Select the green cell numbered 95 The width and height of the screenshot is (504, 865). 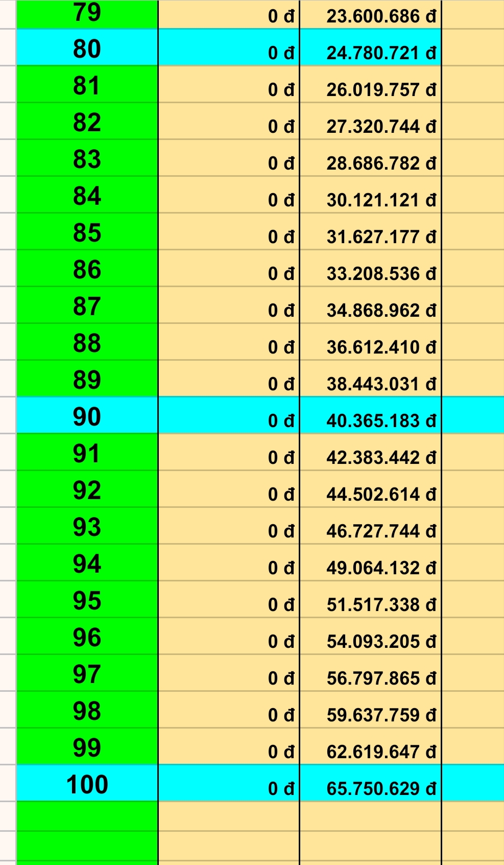click(87, 601)
